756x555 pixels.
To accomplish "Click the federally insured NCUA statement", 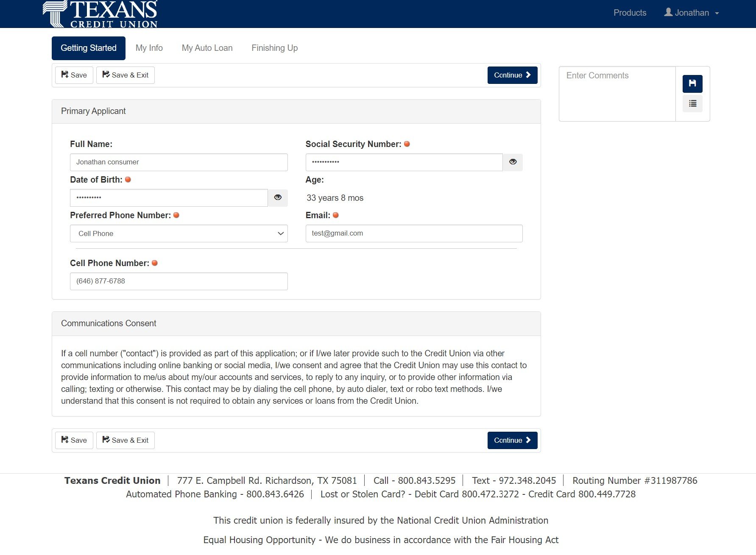I will (381, 520).
